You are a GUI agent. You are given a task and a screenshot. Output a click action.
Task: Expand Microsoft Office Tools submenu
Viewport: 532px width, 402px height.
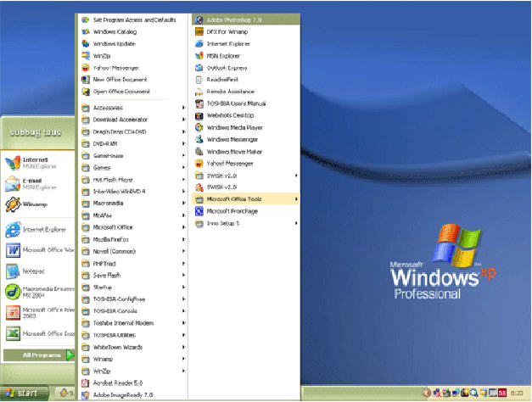[246, 198]
